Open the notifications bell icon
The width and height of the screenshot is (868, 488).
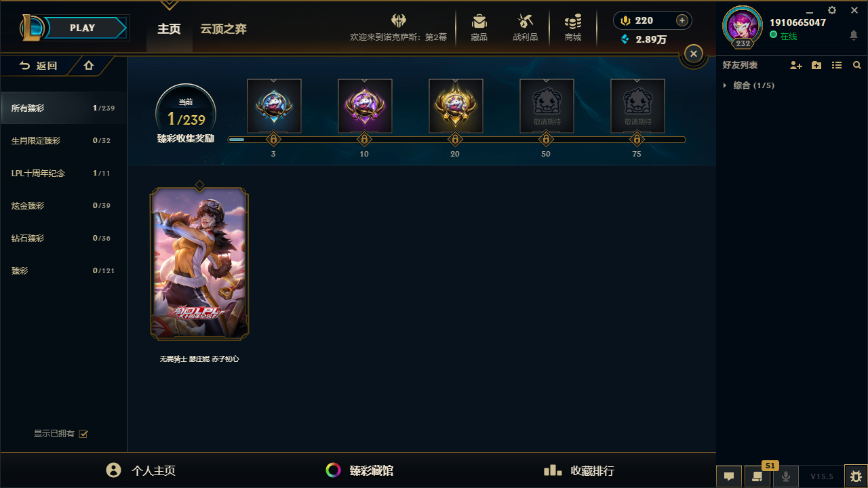tap(854, 35)
